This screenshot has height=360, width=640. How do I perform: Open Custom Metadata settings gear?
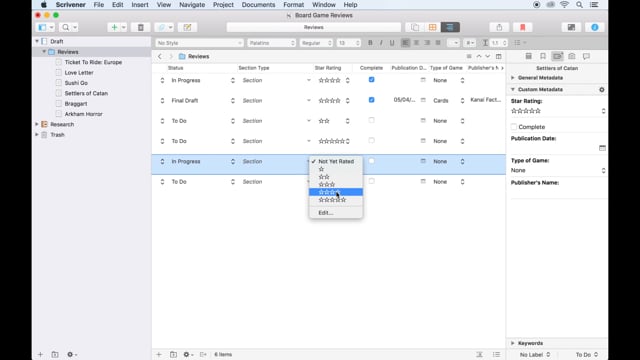[602, 89]
